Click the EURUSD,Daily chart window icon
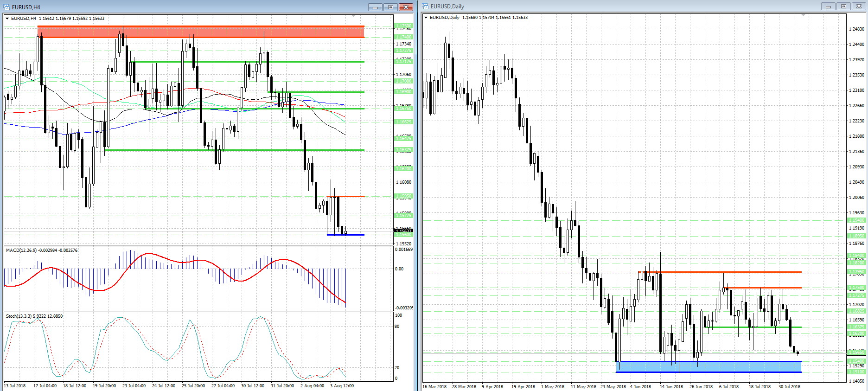Screen dimensions: 868x391 [x=425, y=6]
